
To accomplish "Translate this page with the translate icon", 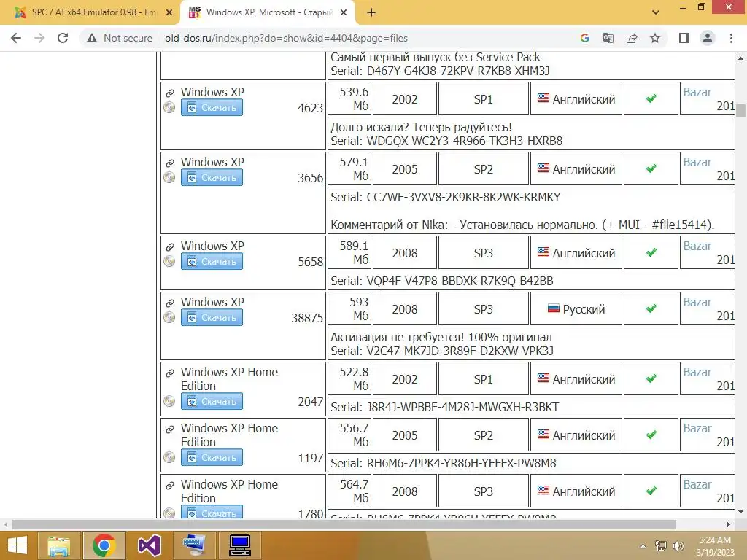I will 608,38.
